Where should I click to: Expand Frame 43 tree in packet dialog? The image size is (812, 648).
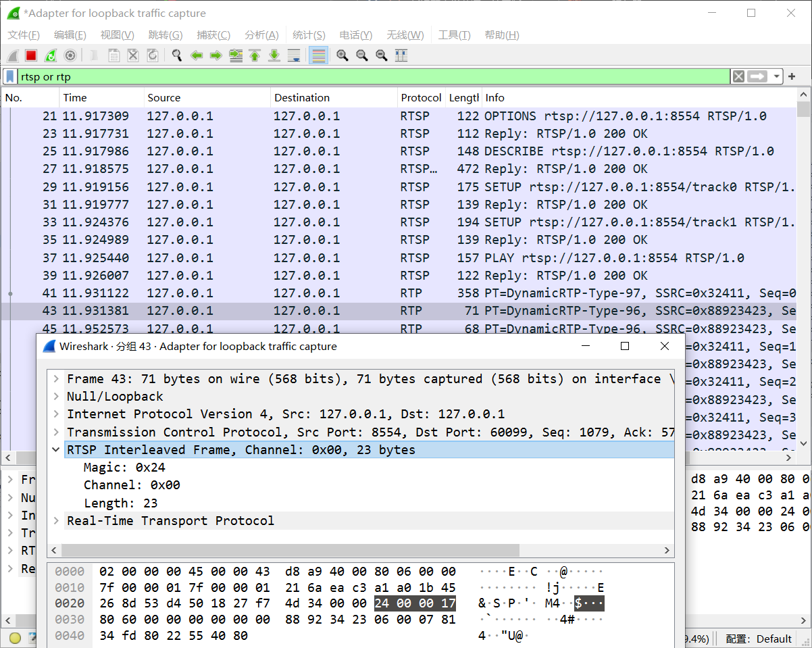point(56,379)
